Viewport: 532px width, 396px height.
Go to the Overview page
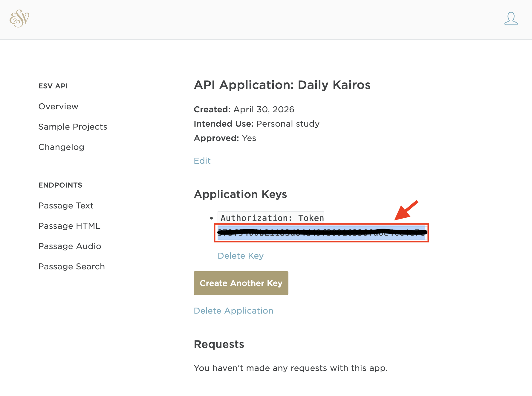58,107
